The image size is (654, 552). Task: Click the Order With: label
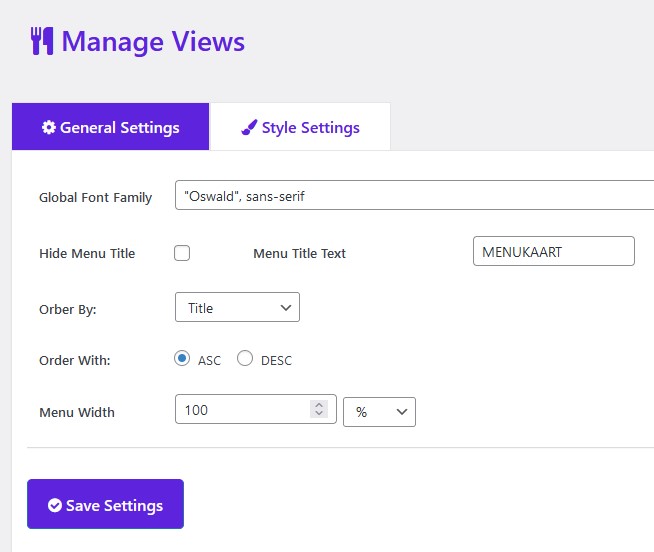pos(75,360)
